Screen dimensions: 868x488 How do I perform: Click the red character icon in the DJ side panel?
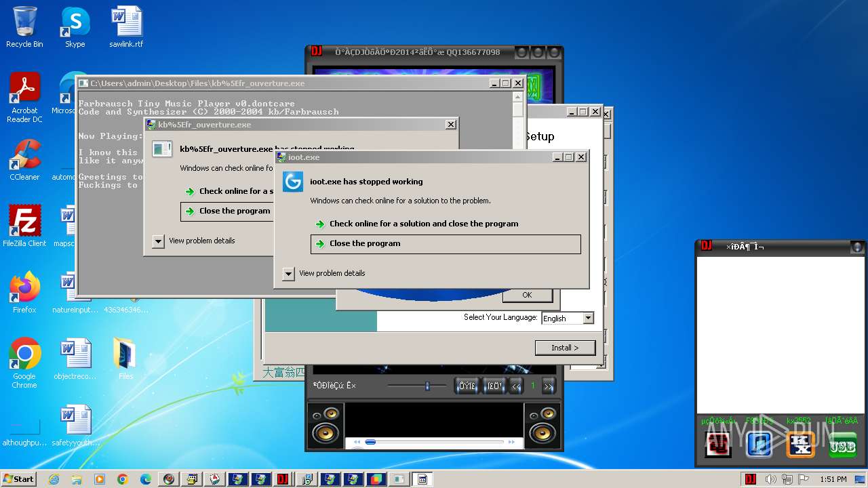pos(717,445)
